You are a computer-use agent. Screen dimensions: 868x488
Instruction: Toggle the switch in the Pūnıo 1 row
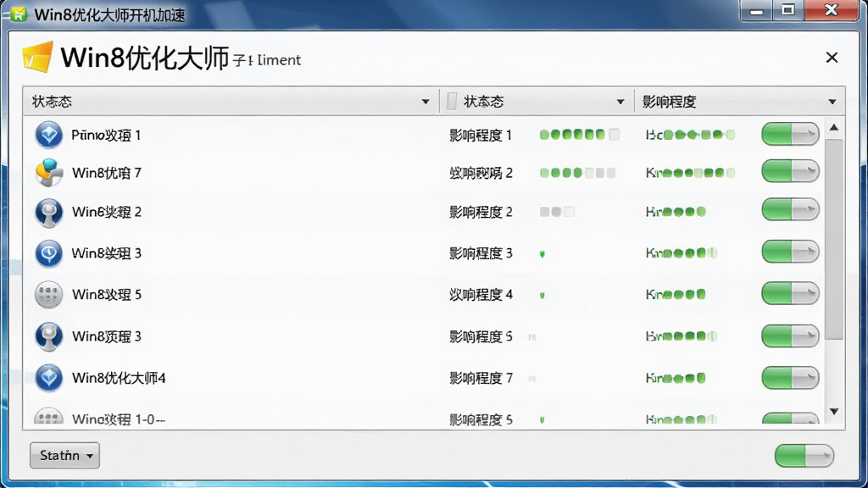point(790,135)
